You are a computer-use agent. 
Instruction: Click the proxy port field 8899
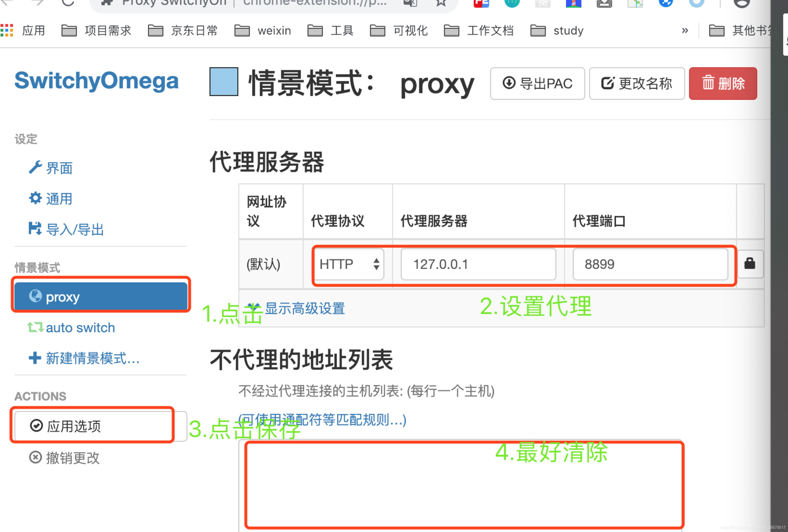(650, 264)
